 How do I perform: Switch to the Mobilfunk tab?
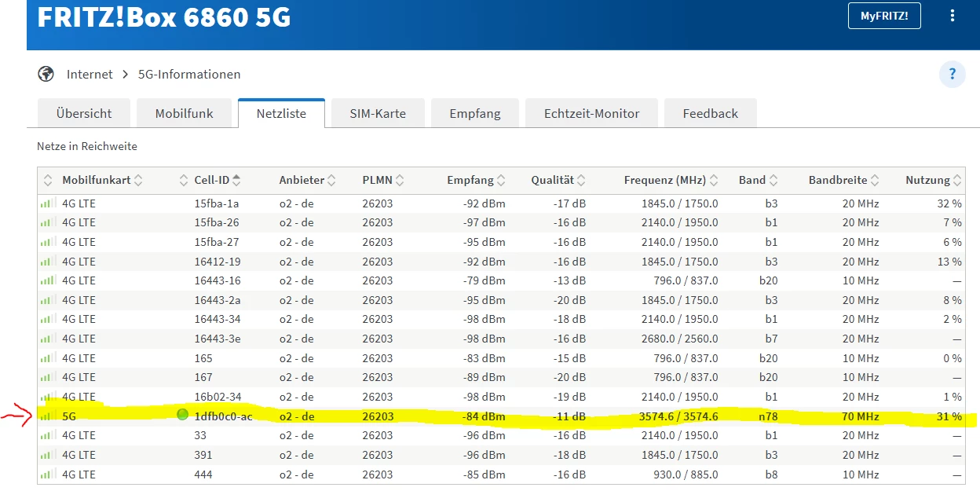pos(184,113)
